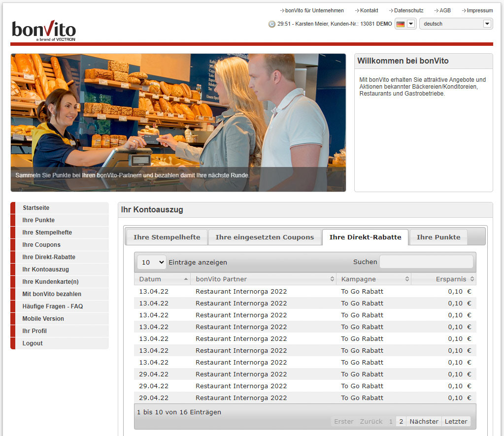Switch to the Ihre Punkte tab
The width and height of the screenshot is (504, 436).
coord(438,237)
